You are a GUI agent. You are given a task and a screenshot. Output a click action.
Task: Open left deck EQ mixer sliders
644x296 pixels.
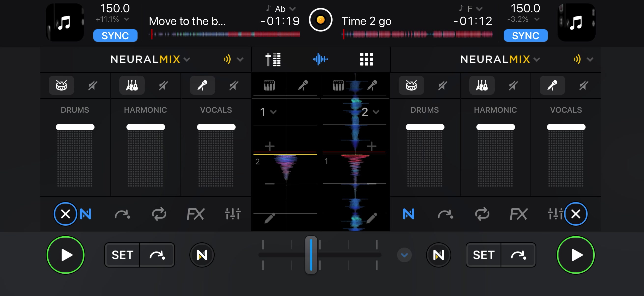tap(233, 214)
